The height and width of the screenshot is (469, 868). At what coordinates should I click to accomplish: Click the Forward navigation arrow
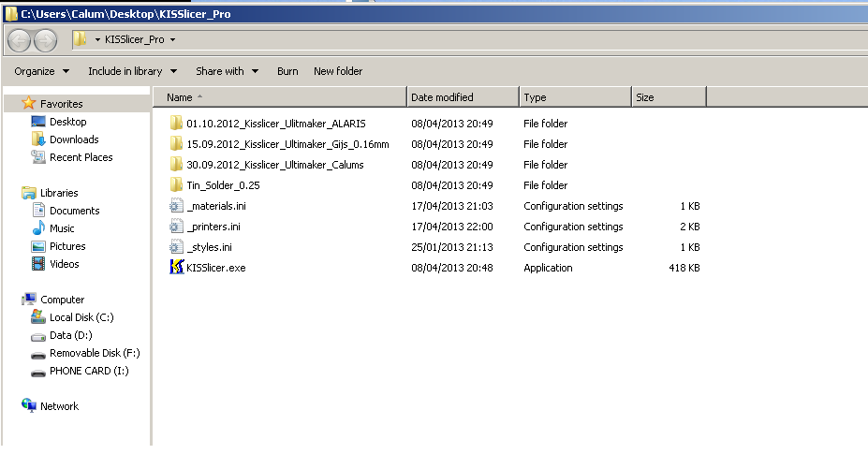click(x=45, y=40)
